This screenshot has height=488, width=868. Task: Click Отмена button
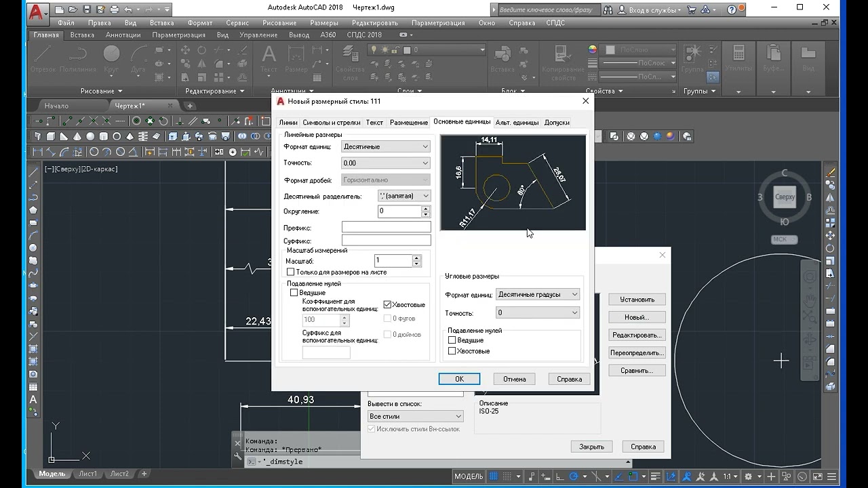point(514,379)
